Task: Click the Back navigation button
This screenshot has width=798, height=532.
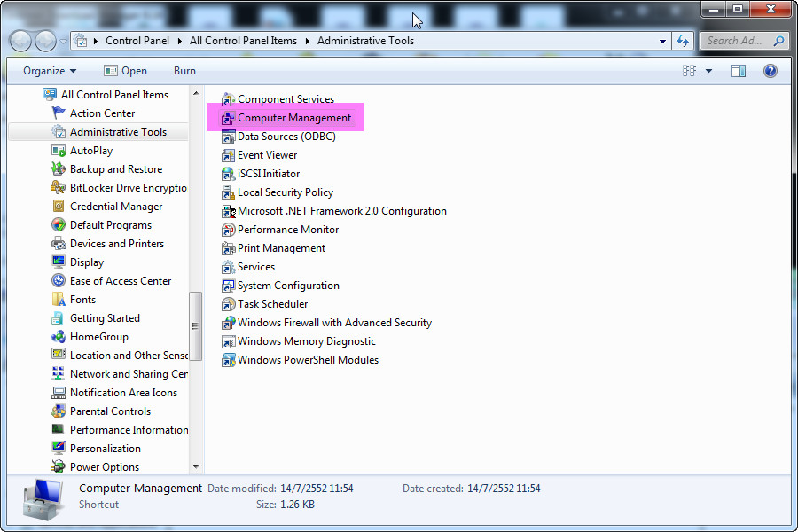Action: 21,42
